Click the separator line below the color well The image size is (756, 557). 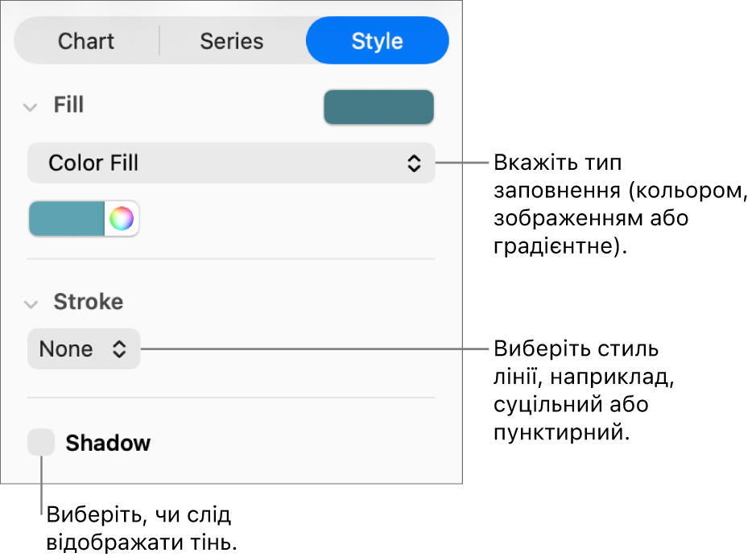coord(231,259)
